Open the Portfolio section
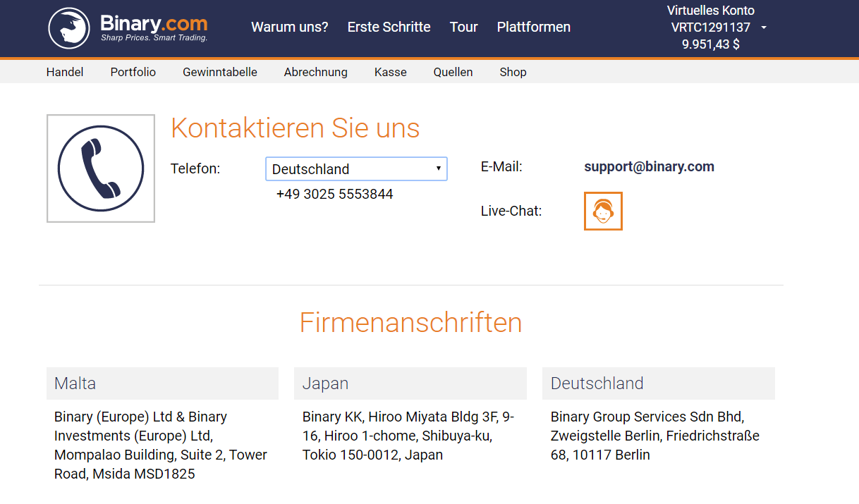Screen dimensions: 859x504 tap(133, 72)
